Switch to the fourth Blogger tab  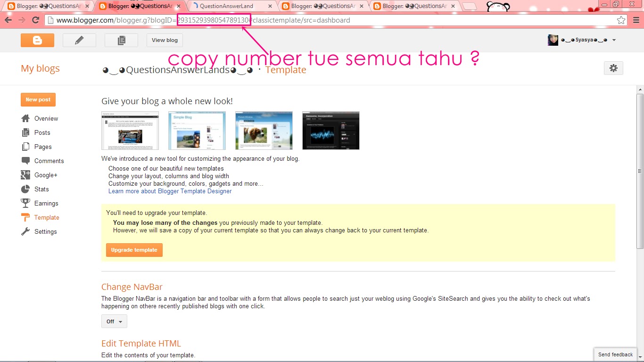point(323,6)
